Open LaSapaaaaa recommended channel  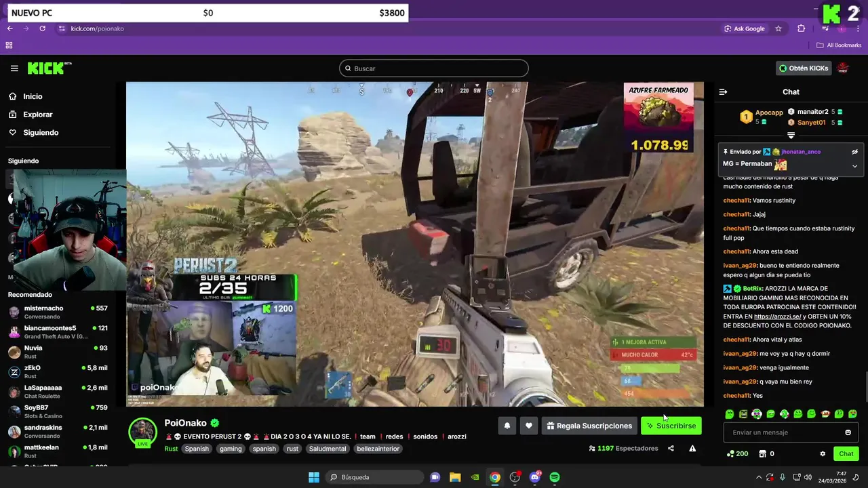[58, 392]
